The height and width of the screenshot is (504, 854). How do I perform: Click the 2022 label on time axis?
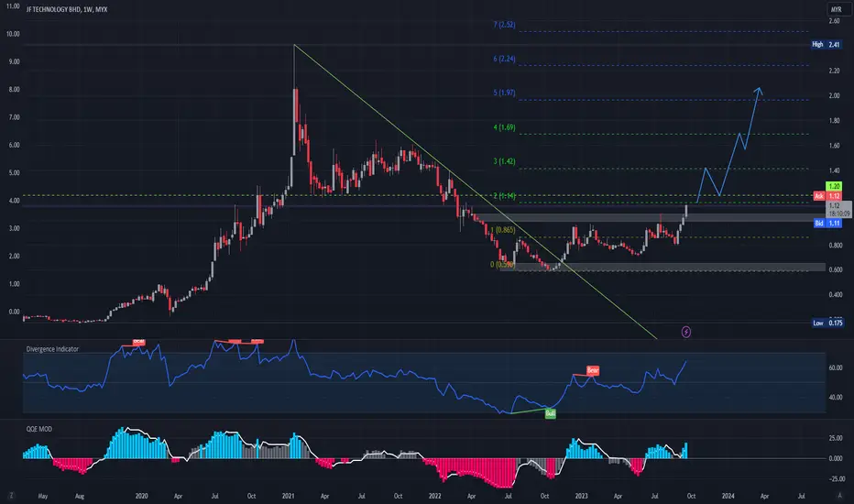tap(434, 496)
